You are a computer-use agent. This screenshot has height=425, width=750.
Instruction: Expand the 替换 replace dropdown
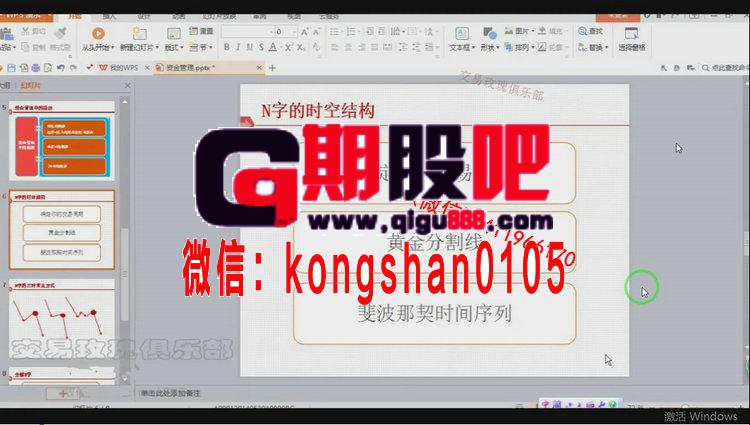tap(607, 48)
